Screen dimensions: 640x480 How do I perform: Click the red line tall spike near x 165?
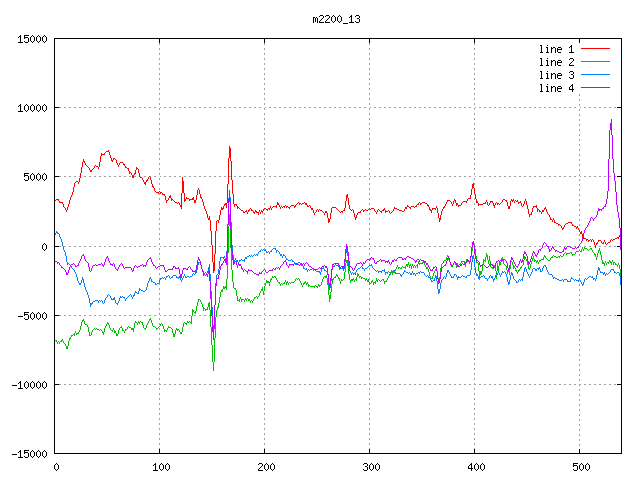(230, 147)
